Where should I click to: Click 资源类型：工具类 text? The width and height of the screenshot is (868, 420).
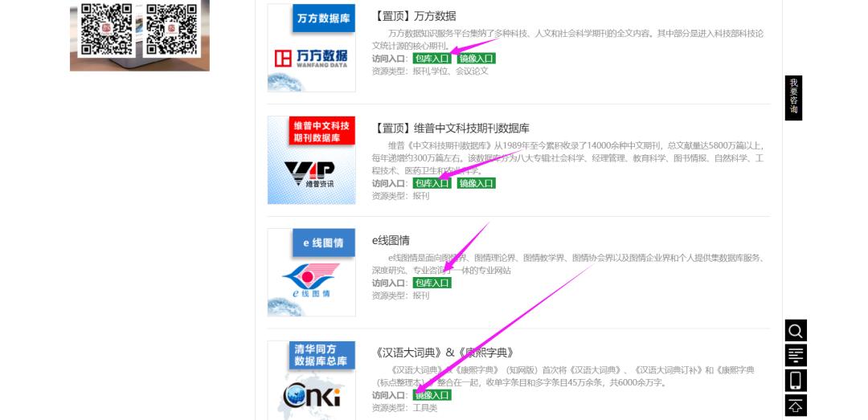point(404,408)
